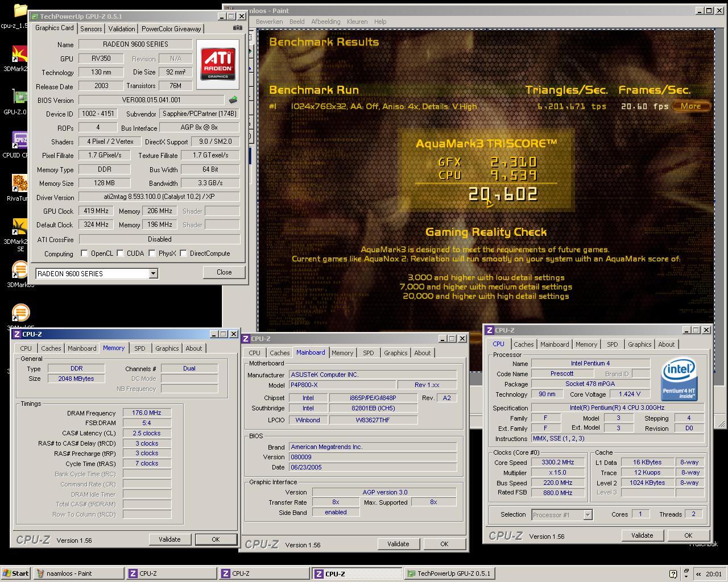Click the Driver Version field in GPU-Z
This screenshot has width=728, height=582.
point(159,197)
